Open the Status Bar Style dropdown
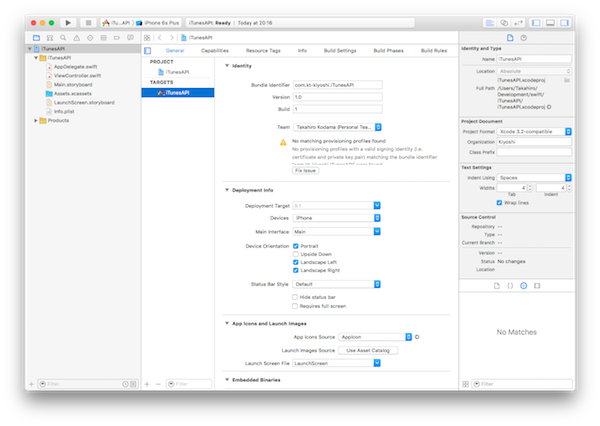600x426 pixels. pos(337,284)
